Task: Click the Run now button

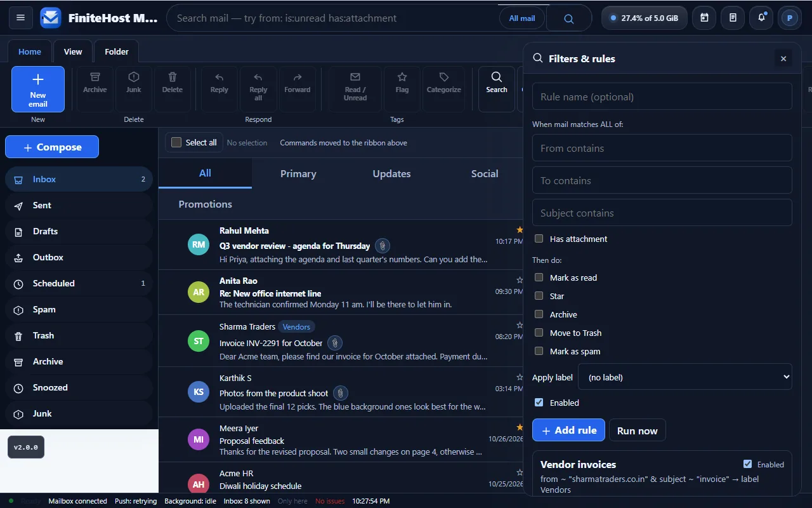Action: pyautogui.click(x=637, y=431)
